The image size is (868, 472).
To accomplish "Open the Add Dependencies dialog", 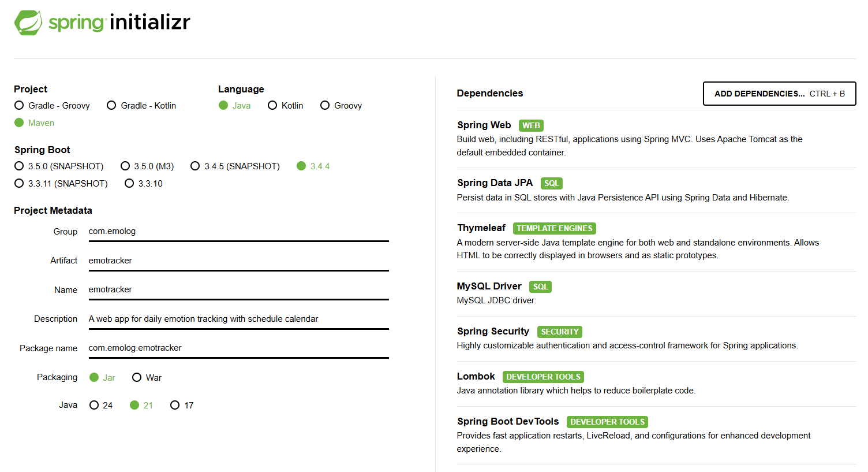I will point(779,94).
